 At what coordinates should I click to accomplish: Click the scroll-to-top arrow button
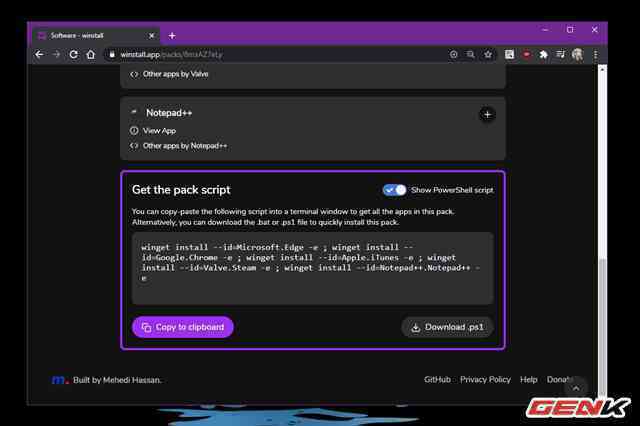point(576,388)
